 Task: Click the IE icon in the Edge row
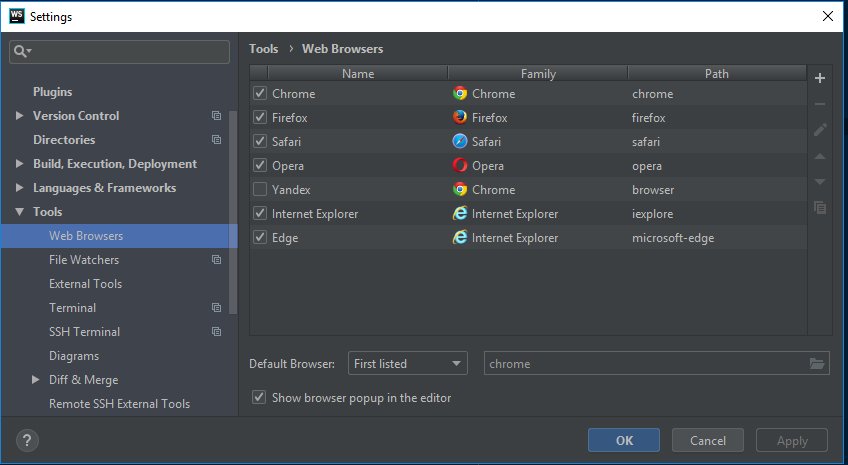coord(460,237)
